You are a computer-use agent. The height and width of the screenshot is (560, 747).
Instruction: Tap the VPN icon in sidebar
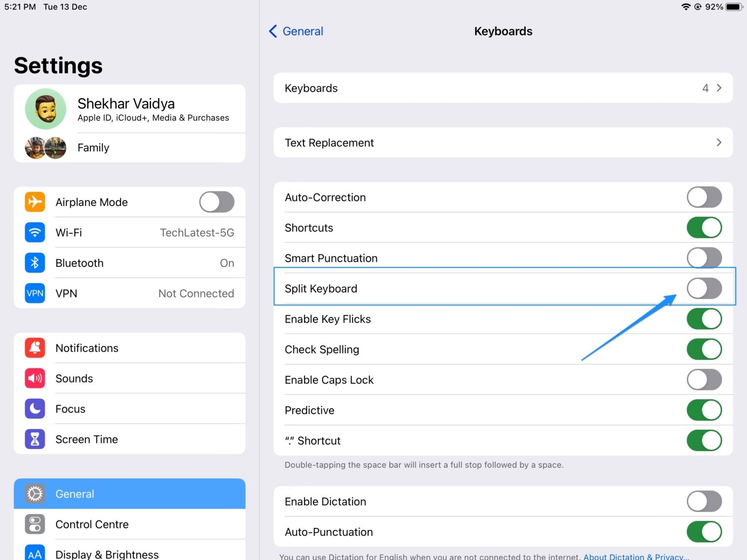[35, 293]
